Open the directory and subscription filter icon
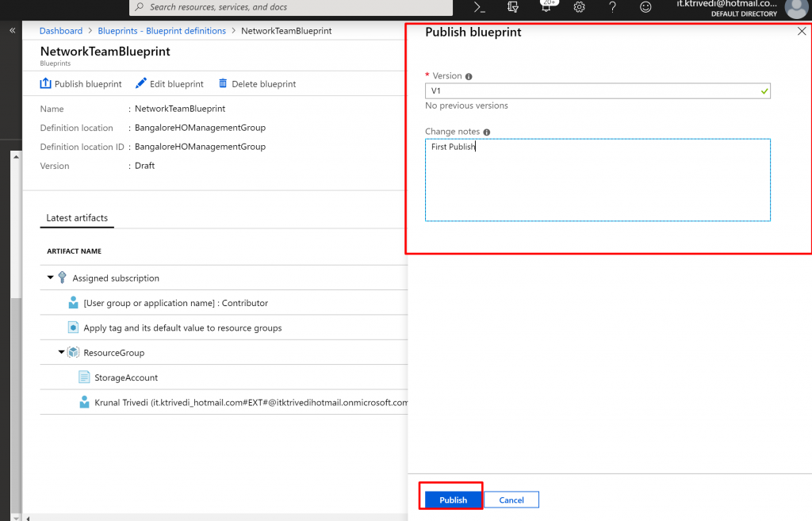 [x=513, y=7]
